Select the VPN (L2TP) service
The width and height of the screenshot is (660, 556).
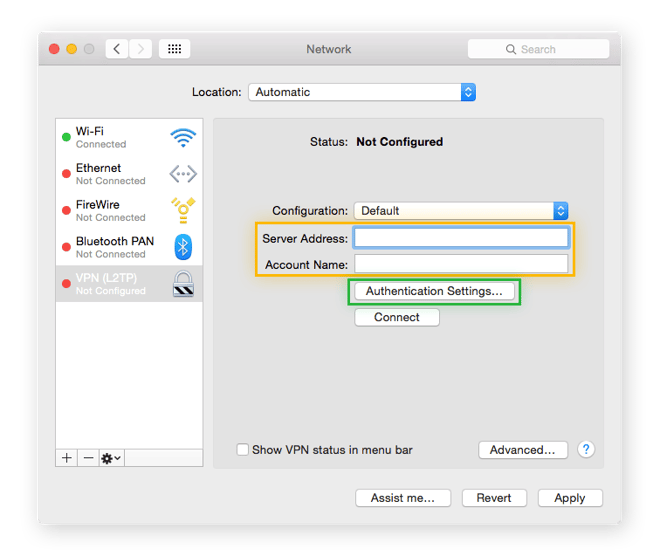(x=129, y=283)
